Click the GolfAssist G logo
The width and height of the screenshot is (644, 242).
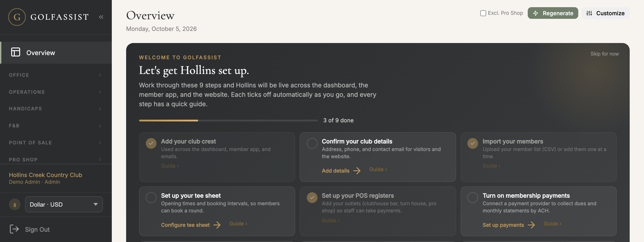click(17, 17)
